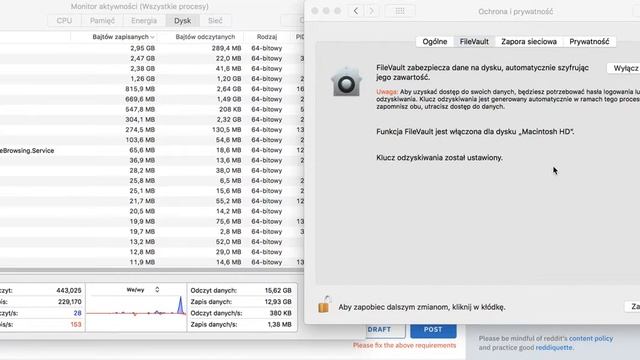Select the Dysk tab

tap(182, 20)
